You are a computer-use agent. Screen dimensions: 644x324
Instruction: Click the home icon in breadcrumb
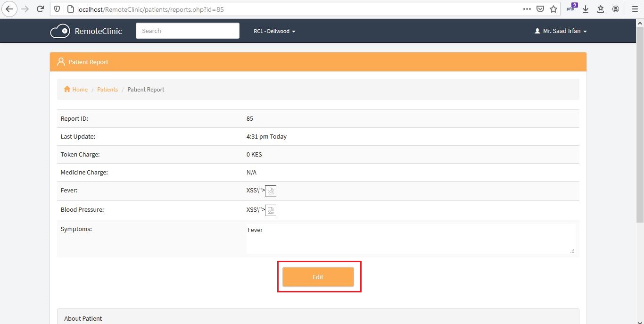coord(67,89)
